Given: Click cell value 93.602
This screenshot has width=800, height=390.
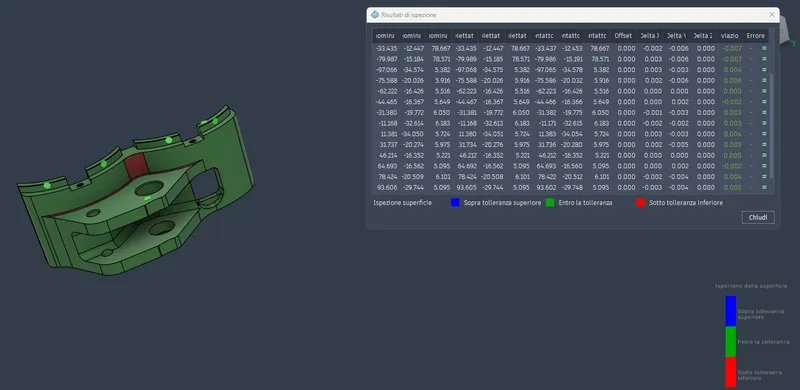Looking at the screenshot, I should point(545,188).
